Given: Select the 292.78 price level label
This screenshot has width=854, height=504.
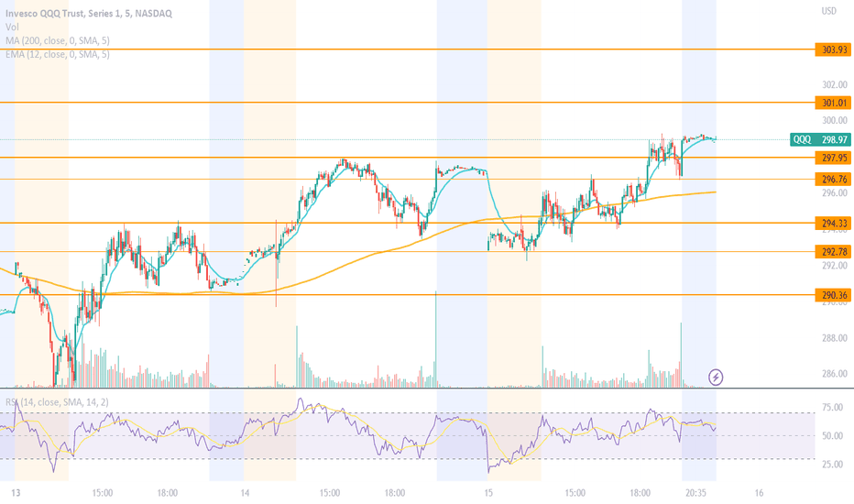Looking at the screenshot, I should pos(833,252).
